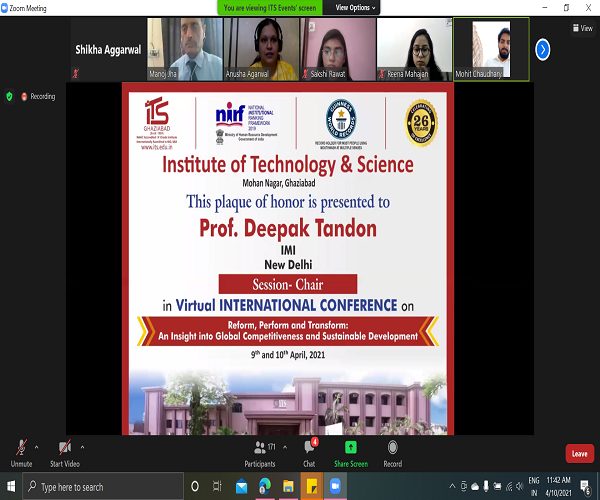Open Task View in the taskbar
Image resolution: width=600 pixels, height=500 pixels.
click(x=217, y=486)
